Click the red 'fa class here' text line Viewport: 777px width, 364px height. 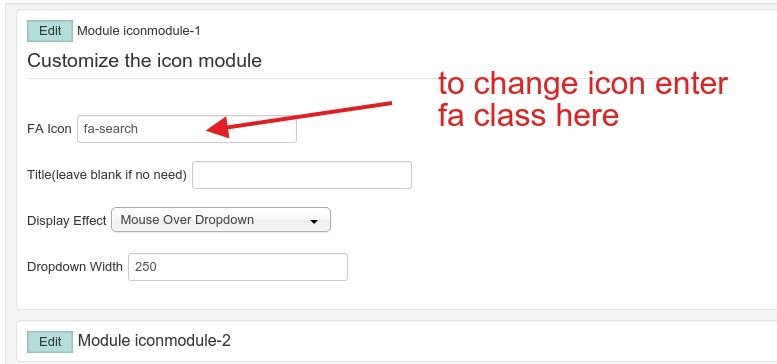(x=529, y=115)
